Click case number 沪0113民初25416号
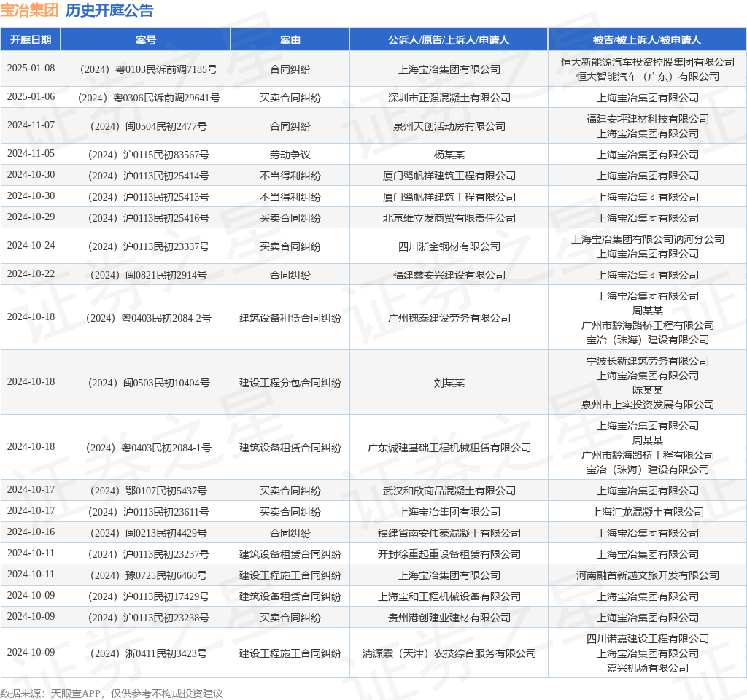Screen dimensions: 747x700 [148, 218]
